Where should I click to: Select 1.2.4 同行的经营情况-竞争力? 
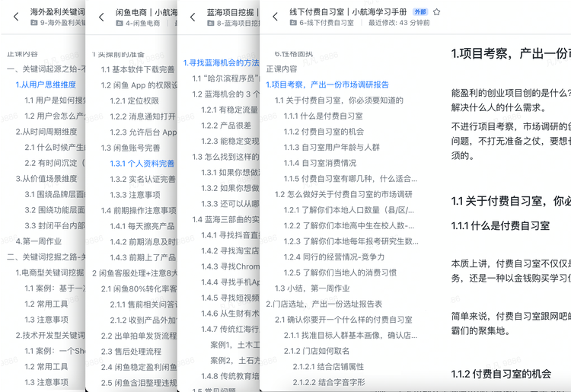point(334,257)
